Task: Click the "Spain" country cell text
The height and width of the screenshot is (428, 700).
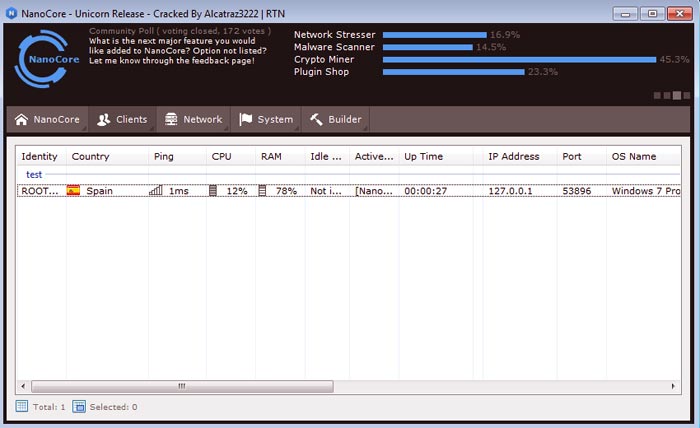Action: tap(99, 191)
